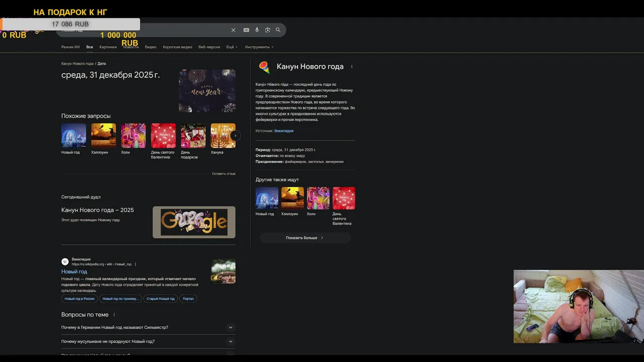Open the Новый год Wikipedia result link

tap(74, 271)
